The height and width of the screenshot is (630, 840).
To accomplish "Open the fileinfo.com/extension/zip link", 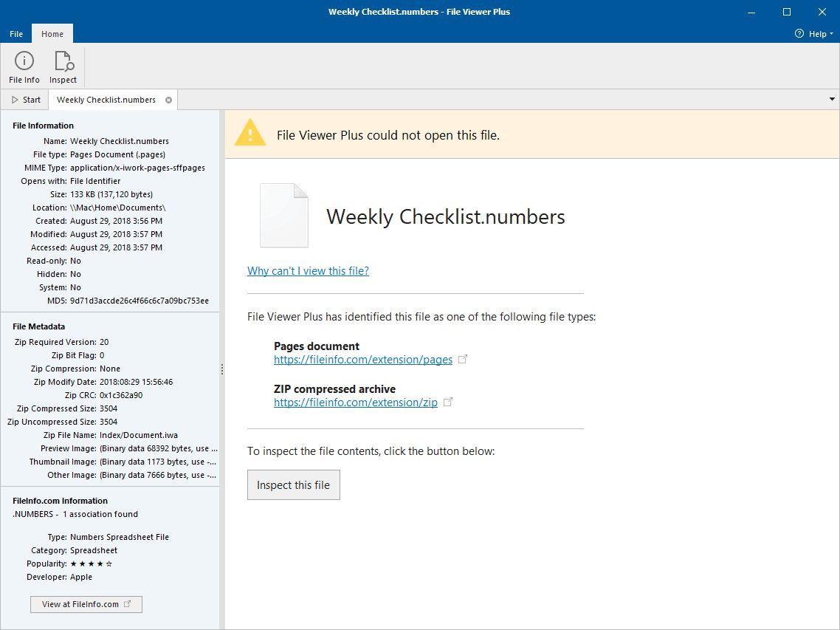I will (356, 403).
